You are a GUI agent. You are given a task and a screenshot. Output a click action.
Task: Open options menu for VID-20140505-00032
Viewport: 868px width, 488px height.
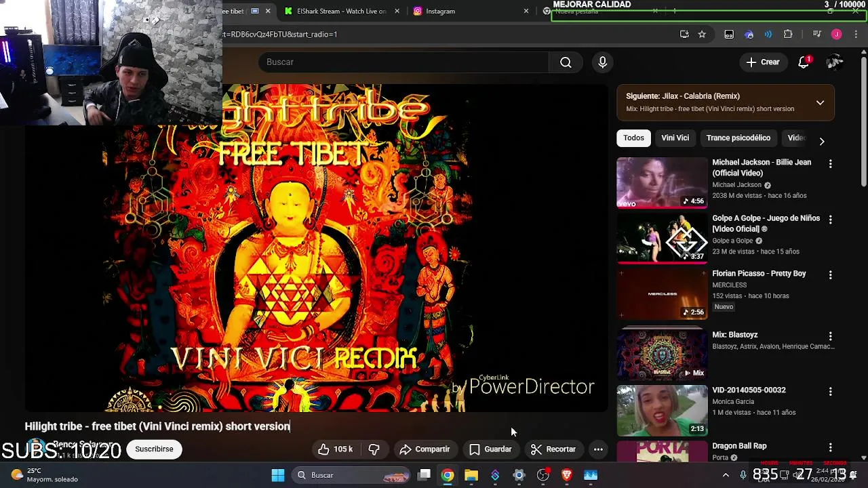coord(830,392)
